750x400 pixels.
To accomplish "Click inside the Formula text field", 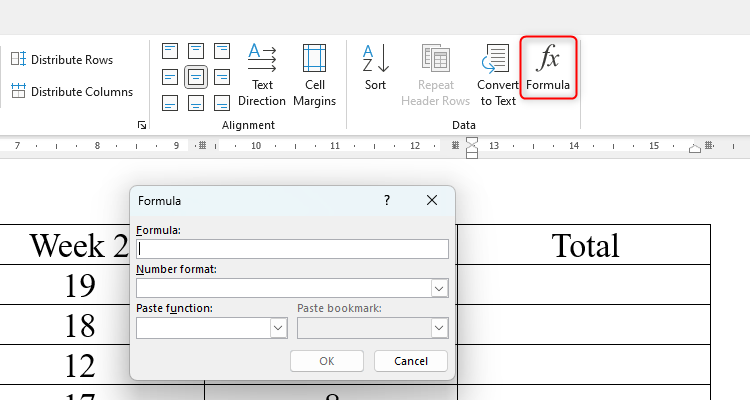I will 292,249.
